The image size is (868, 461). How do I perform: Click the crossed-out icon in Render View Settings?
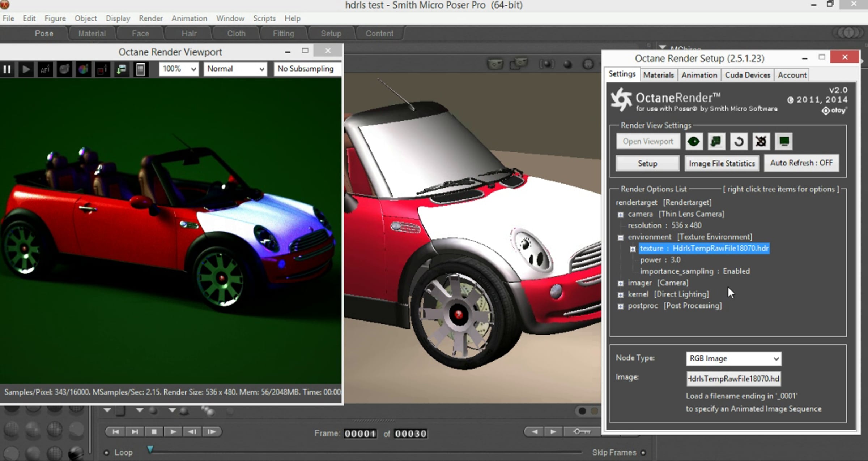[x=761, y=141]
